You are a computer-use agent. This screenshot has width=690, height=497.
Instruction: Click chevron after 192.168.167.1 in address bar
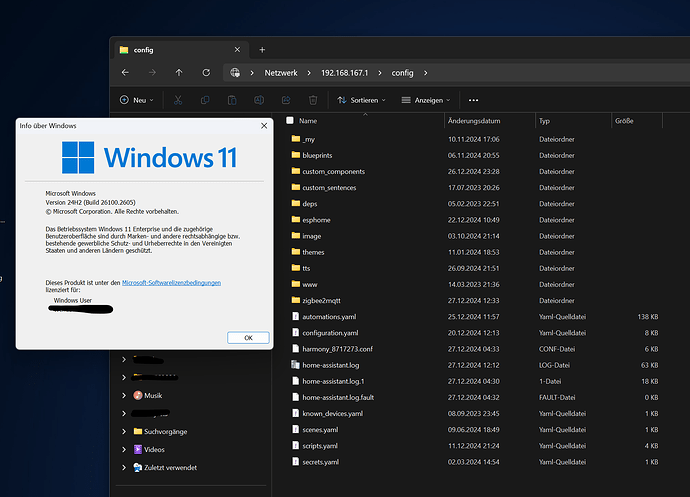point(380,73)
